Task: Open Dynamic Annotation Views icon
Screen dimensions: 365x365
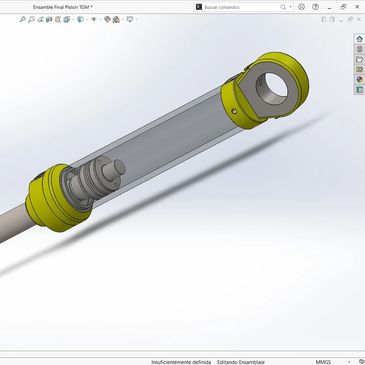Action: [x=58, y=20]
